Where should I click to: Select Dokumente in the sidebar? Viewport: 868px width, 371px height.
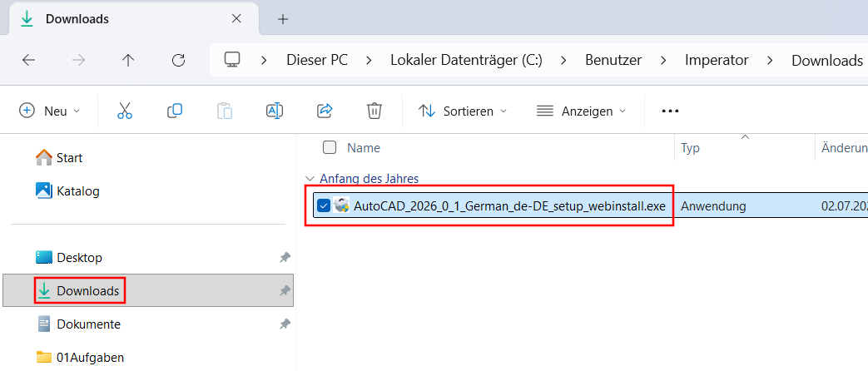[88, 324]
